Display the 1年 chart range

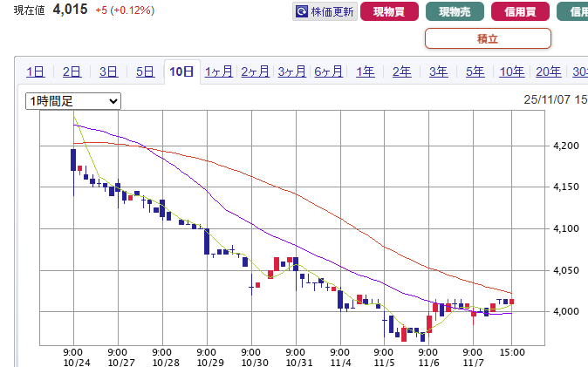tap(365, 71)
